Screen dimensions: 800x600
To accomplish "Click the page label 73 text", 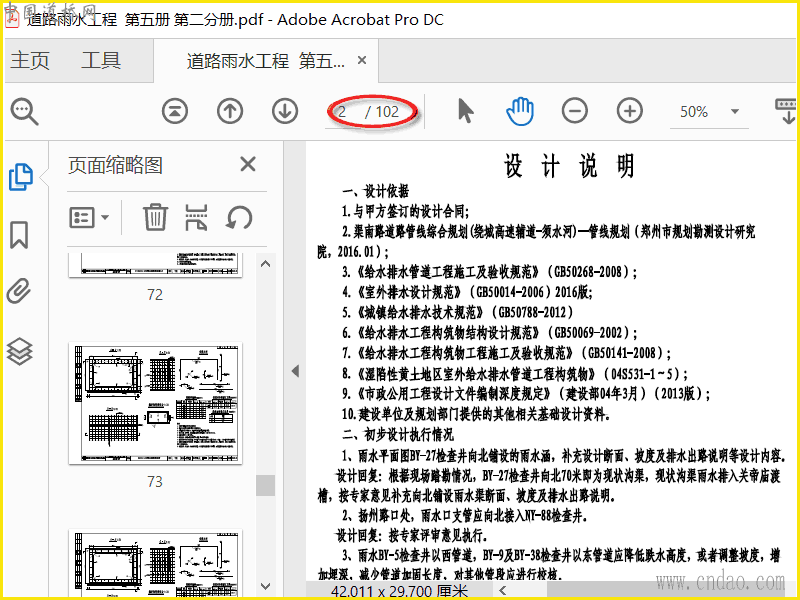I will click(155, 482).
